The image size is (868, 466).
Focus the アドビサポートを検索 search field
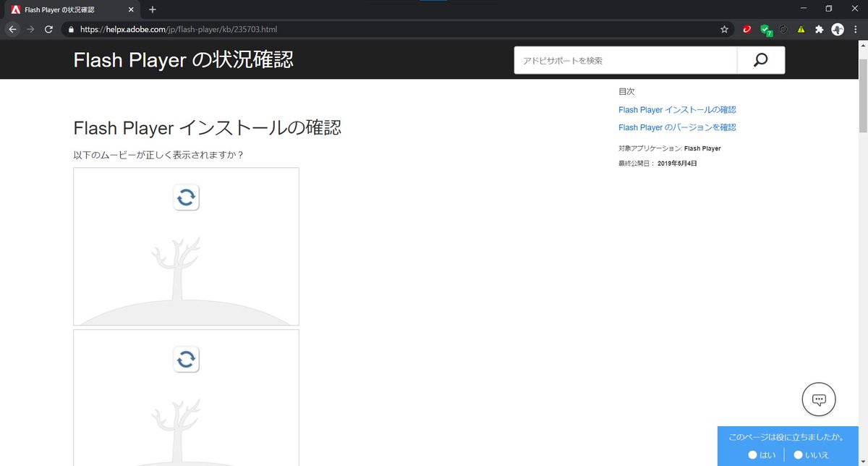625,61
